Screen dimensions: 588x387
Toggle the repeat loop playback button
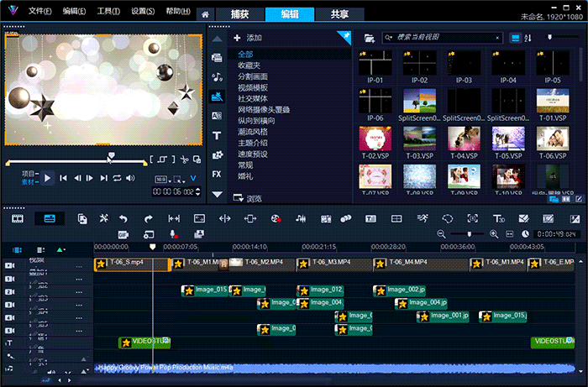point(117,178)
